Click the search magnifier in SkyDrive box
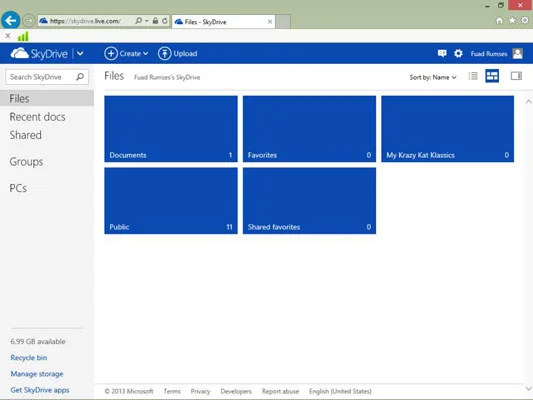The height and width of the screenshot is (400, 533). pos(80,77)
